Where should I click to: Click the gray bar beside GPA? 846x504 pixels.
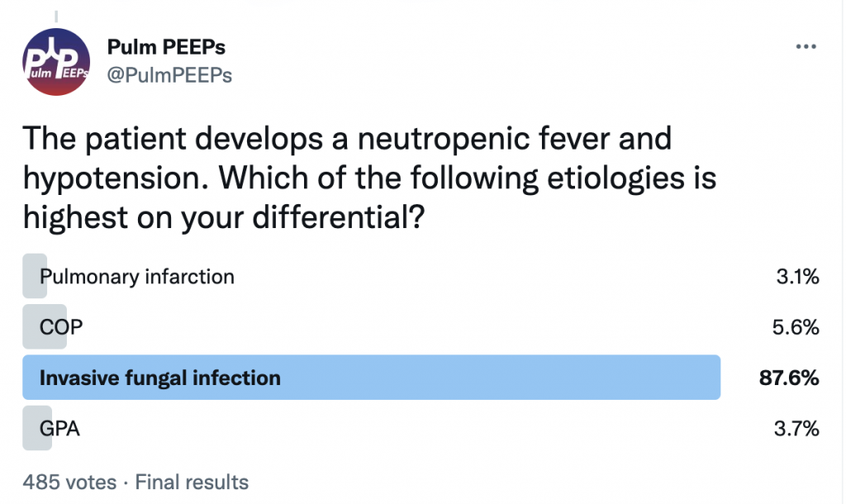[37, 428]
